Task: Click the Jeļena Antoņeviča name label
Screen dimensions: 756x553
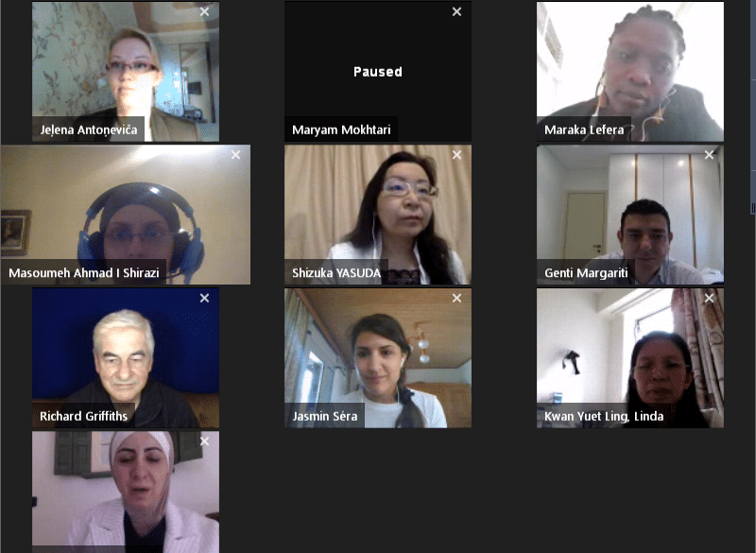Action: (x=89, y=130)
